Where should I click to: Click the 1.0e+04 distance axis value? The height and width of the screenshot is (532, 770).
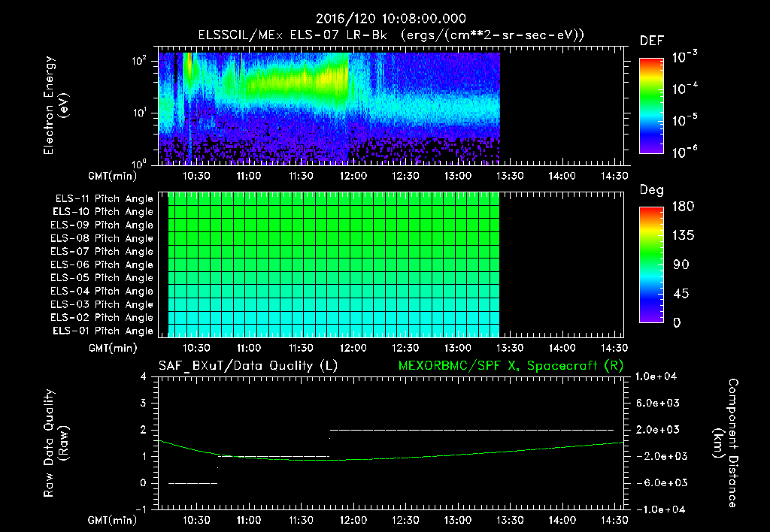tap(656, 377)
